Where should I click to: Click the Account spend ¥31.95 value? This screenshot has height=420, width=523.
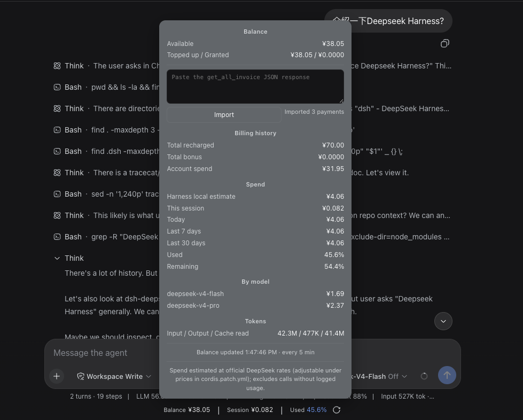[x=333, y=169]
